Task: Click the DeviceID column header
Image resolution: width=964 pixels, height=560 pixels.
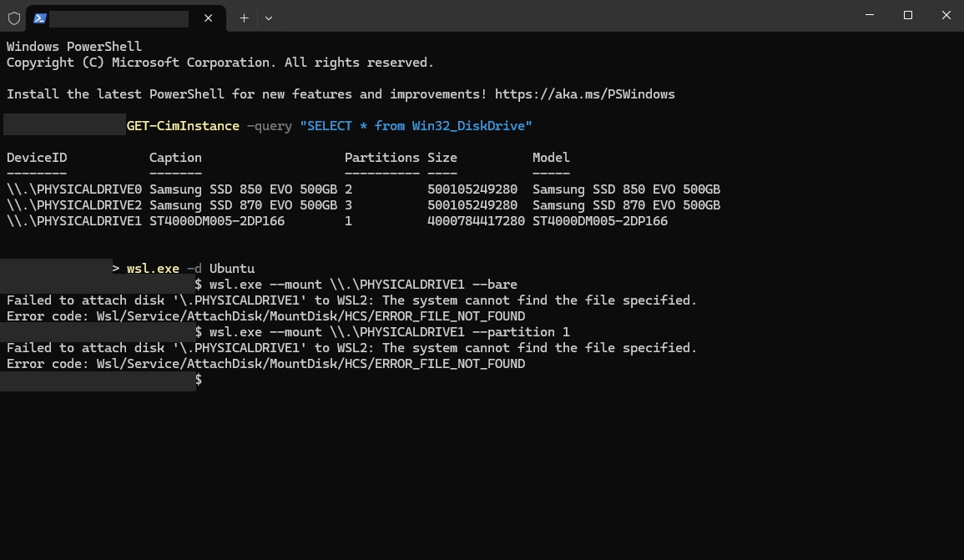Action: point(37,158)
